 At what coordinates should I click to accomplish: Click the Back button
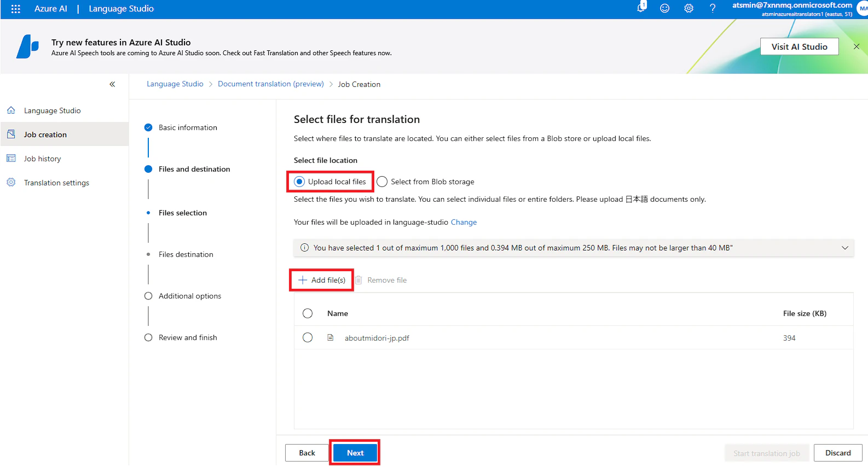point(307,453)
